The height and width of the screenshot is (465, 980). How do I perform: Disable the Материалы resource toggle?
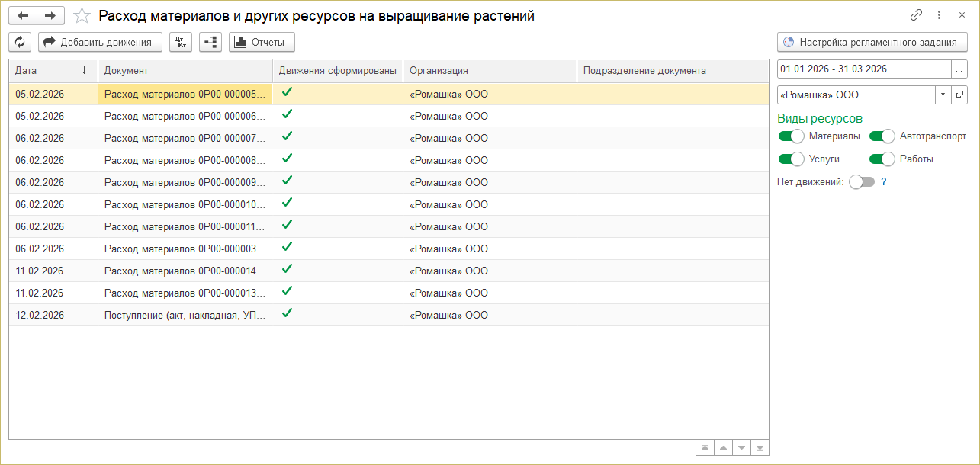[x=792, y=136]
